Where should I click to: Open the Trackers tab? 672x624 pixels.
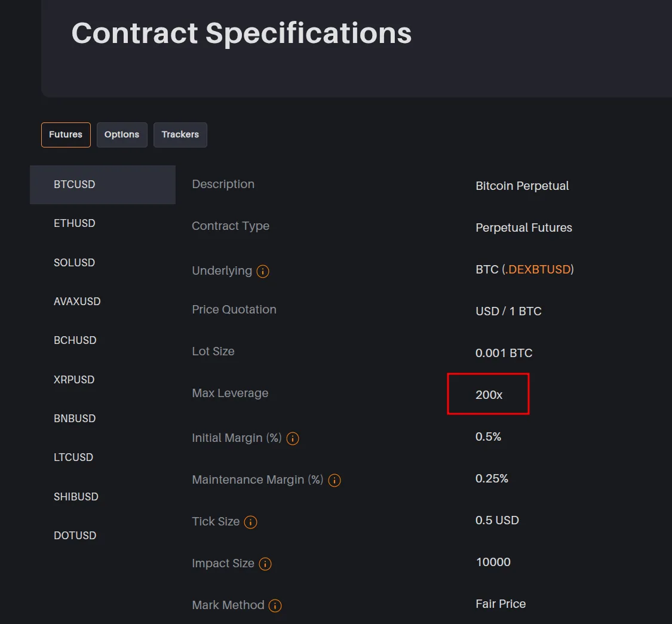tap(180, 135)
